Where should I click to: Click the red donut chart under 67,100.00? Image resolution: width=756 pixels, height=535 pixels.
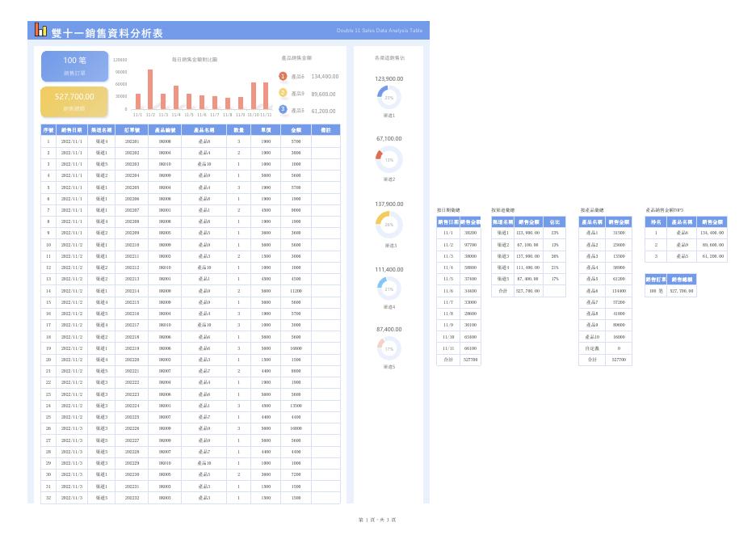pos(388,160)
